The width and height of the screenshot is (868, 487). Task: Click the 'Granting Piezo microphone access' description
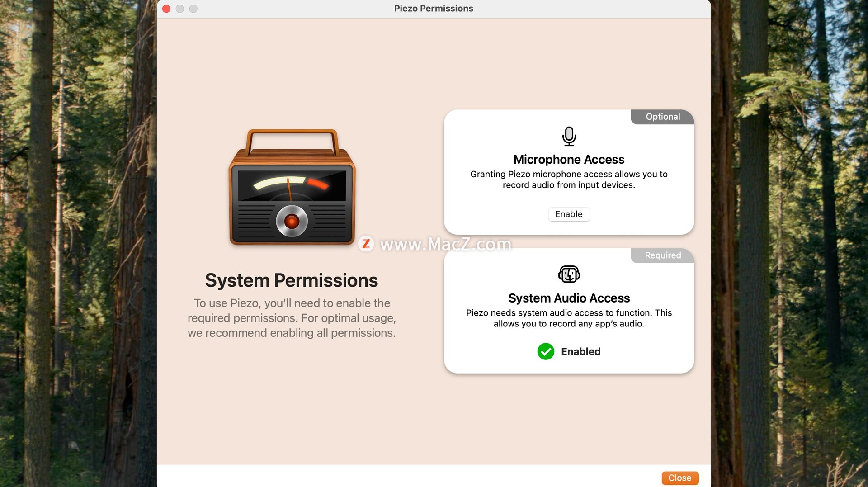point(569,180)
